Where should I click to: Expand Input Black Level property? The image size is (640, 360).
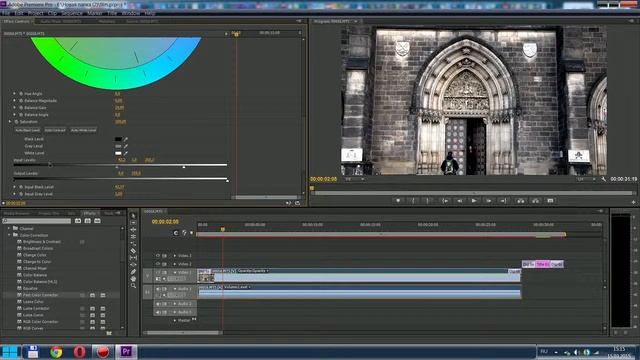click(15, 187)
